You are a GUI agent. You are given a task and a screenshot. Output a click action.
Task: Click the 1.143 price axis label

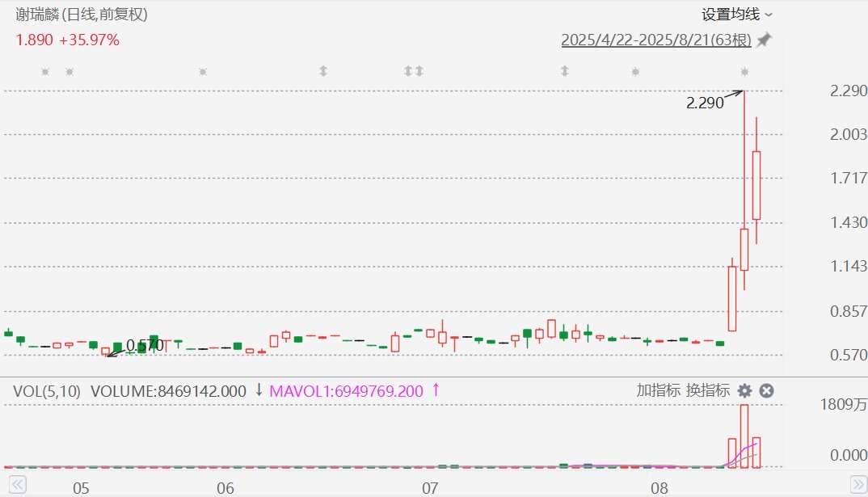[x=848, y=266]
